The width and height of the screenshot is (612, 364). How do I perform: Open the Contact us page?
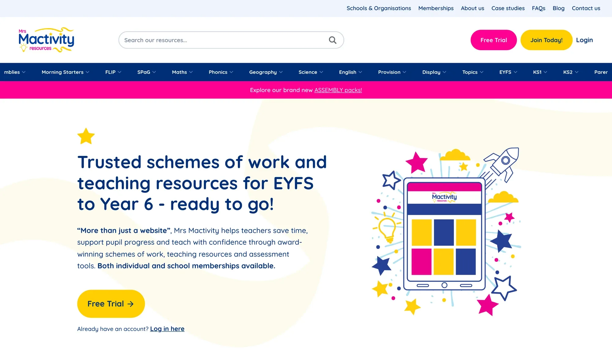click(x=586, y=8)
